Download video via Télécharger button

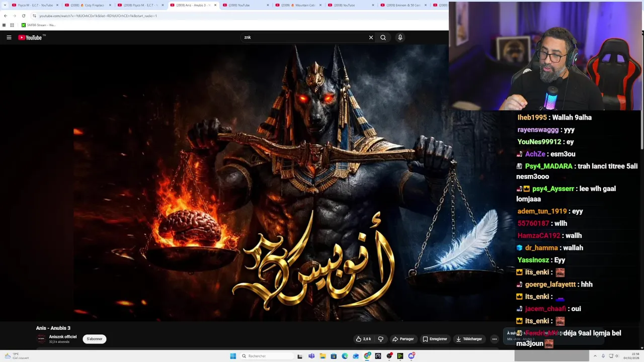469,339
